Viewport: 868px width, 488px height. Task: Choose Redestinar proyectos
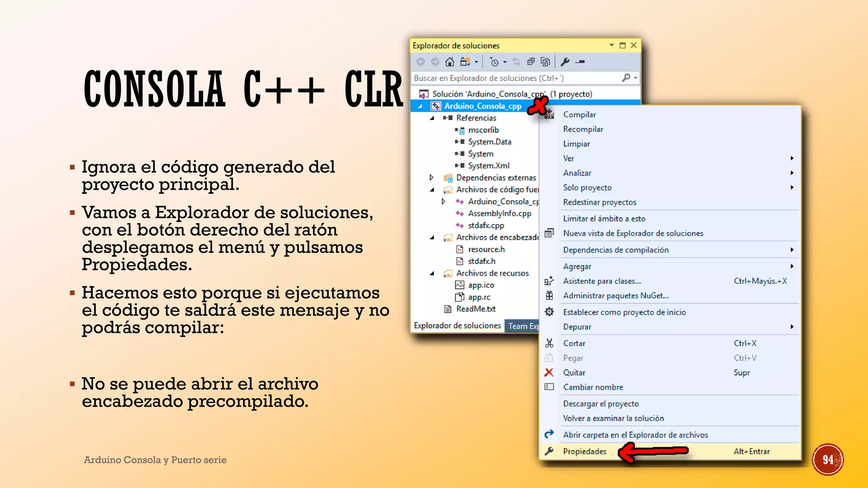click(600, 202)
